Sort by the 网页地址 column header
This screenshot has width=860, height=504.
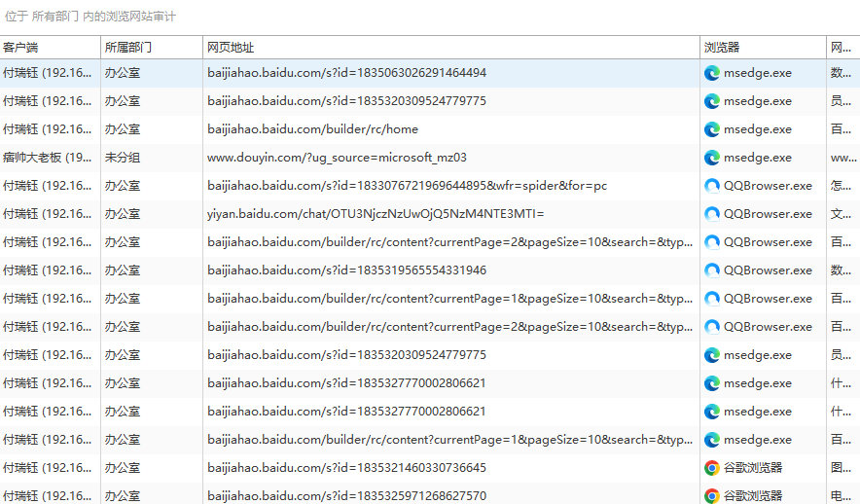pyautogui.click(x=451, y=48)
